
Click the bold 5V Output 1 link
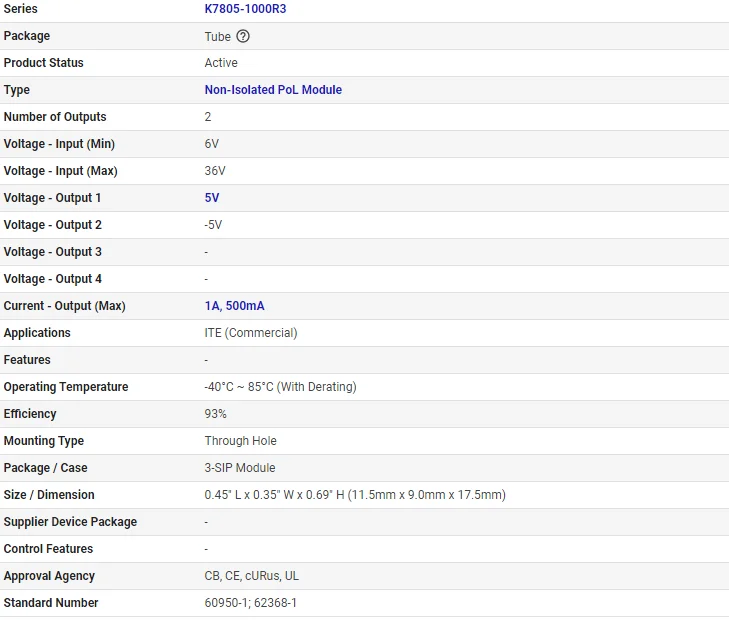click(212, 198)
